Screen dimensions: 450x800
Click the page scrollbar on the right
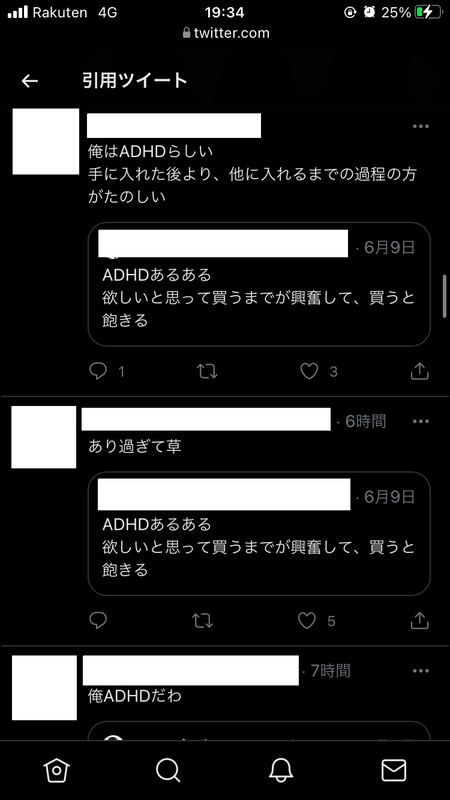tap(445, 296)
